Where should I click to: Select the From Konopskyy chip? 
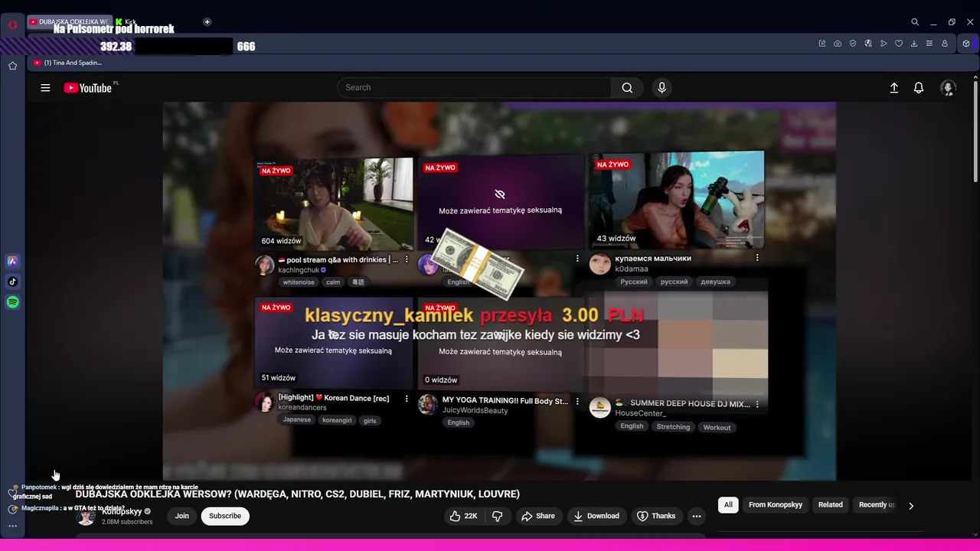(x=776, y=505)
